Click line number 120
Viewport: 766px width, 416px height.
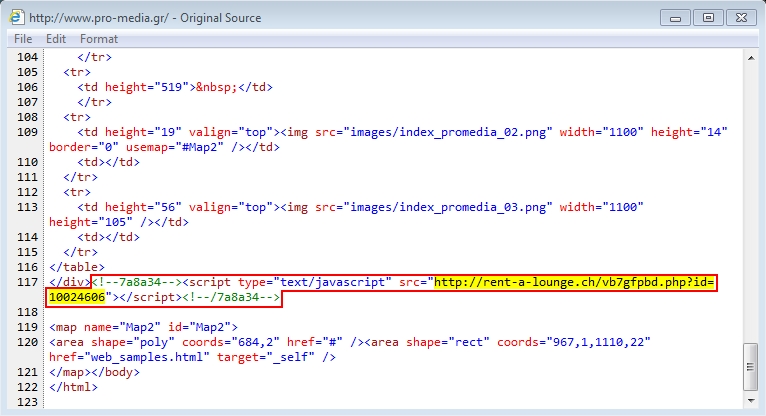click(x=27, y=342)
